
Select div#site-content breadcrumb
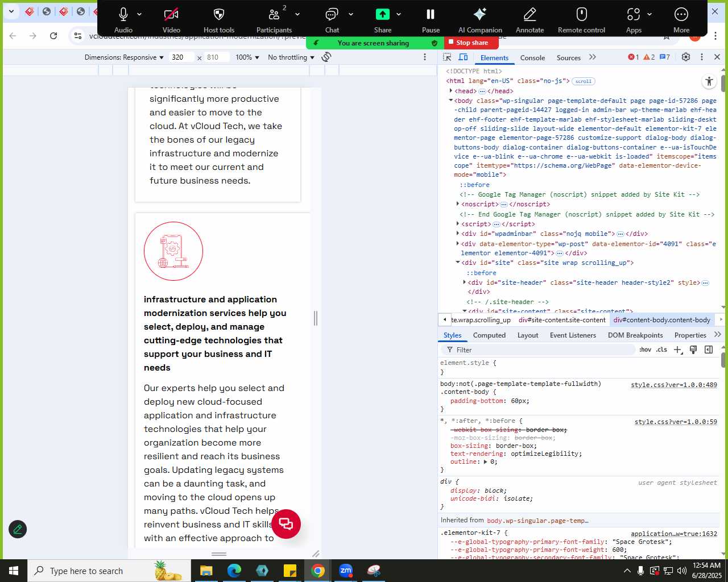tap(562, 320)
